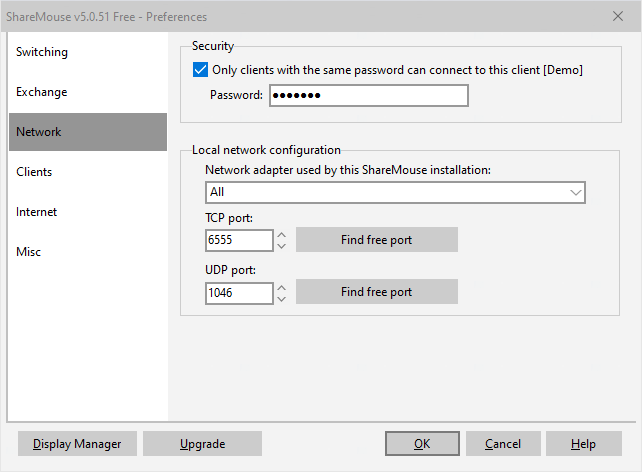Expand the network adapter dropdown showing All
This screenshot has height=472, width=642.
[x=395, y=192]
